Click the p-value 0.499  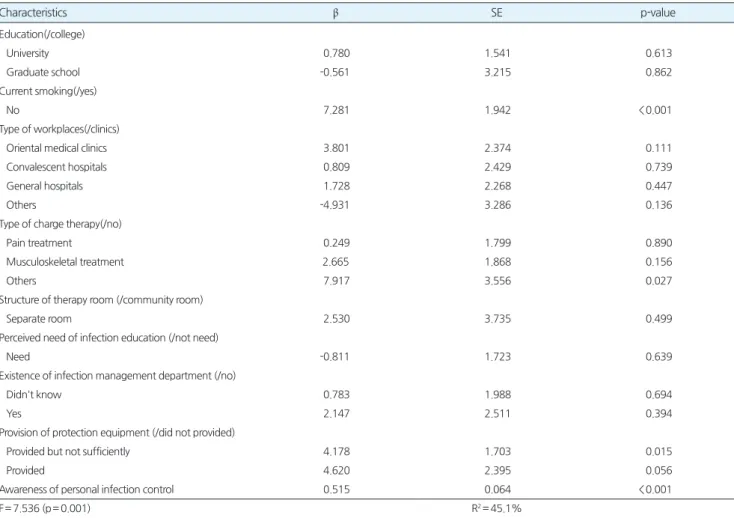point(659,319)
